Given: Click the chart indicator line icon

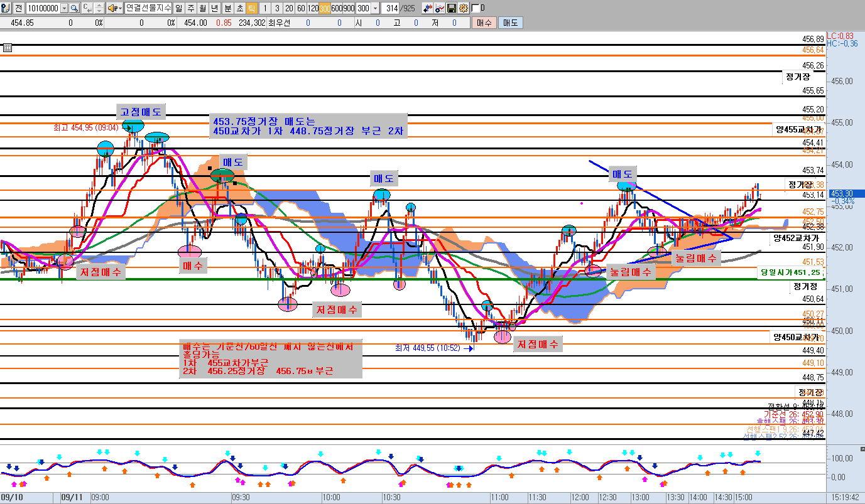Looking at the screenshot, I should [440, 8].
